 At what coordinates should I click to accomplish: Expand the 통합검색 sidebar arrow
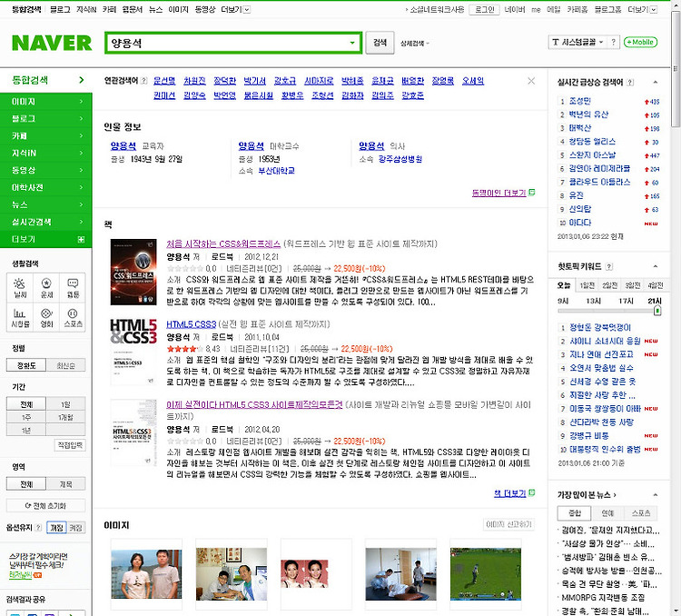(81, 80)
